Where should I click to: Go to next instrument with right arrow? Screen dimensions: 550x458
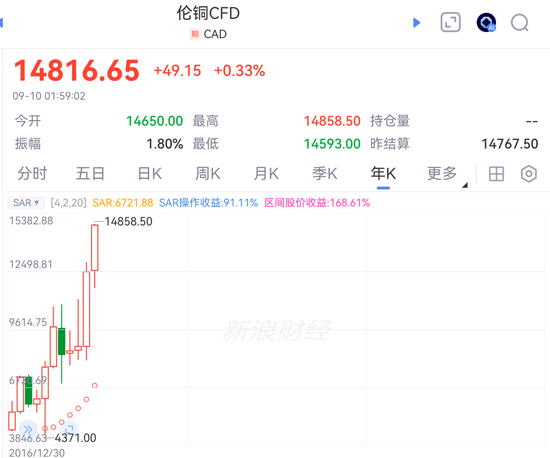click(x=417, y=23)
